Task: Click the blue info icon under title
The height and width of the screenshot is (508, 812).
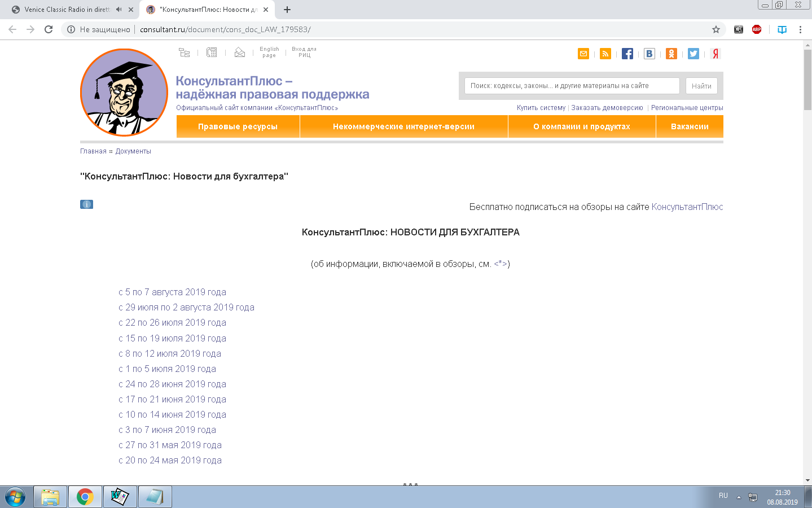Action: click(86, 204)
